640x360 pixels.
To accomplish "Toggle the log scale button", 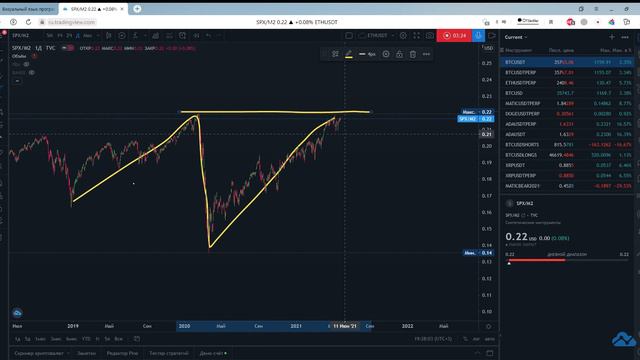I will tap(476, 339).
